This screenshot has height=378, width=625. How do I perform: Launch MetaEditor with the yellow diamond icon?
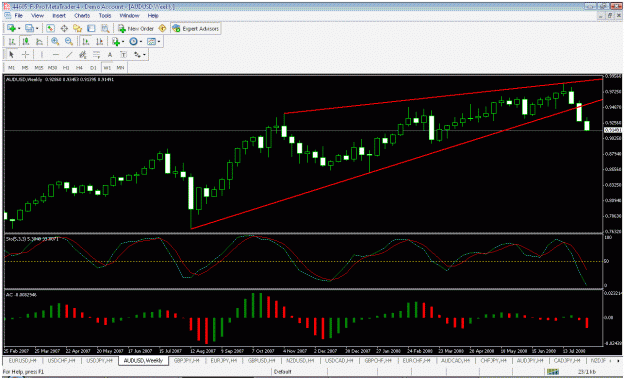click(162, 28)
